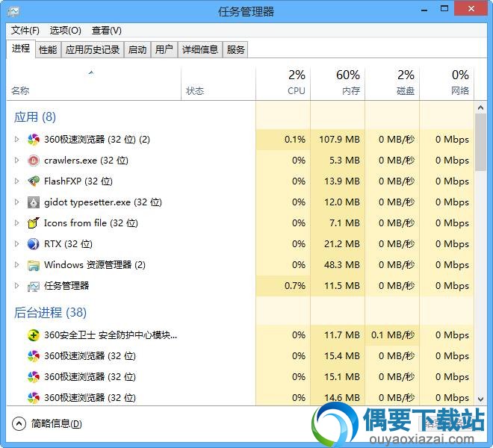Image resolution: width=493 pixels, height=448 pixels.
Task: Expand the 任务管理器 app row
Action: 16,285
